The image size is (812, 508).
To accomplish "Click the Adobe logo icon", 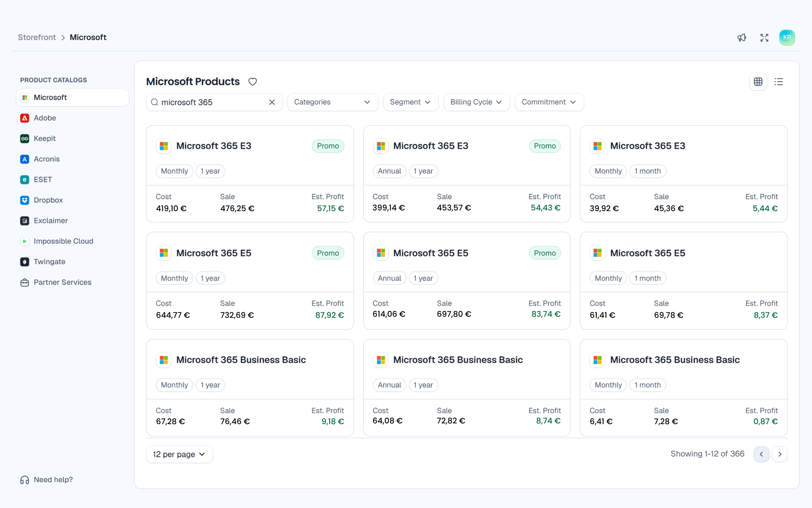I will (25, 118).
